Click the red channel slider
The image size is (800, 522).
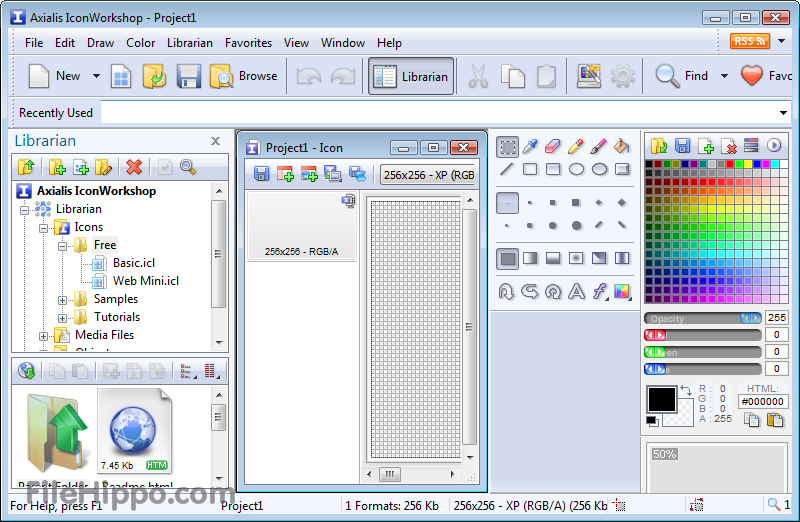click(x=703, y=335)
